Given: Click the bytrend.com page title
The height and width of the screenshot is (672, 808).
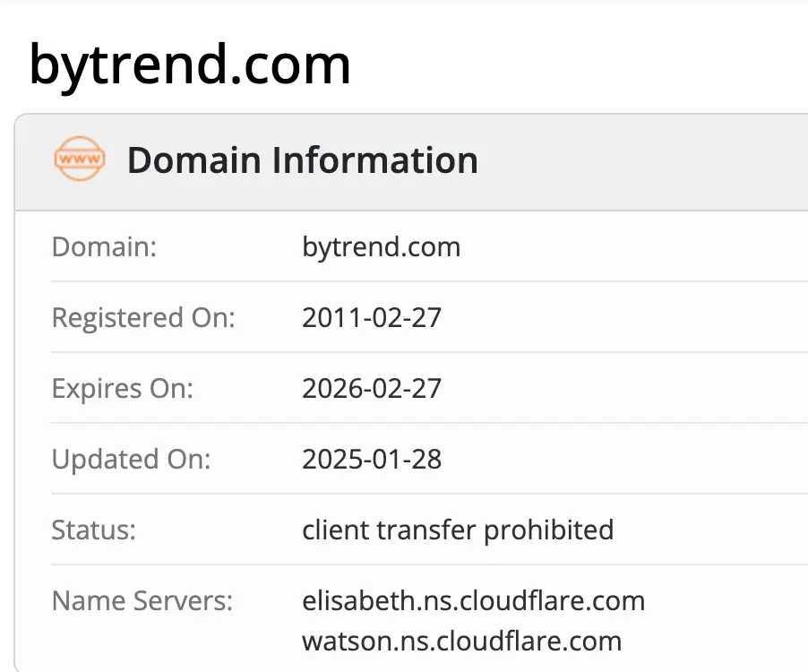Looking at the screenshot, I should [x=190, y=65].
